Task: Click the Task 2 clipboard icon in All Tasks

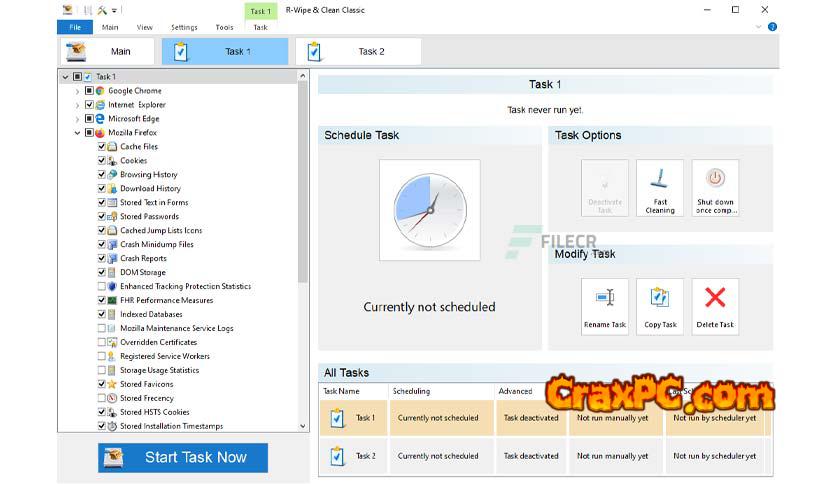Action: click(x=337, y=456)
